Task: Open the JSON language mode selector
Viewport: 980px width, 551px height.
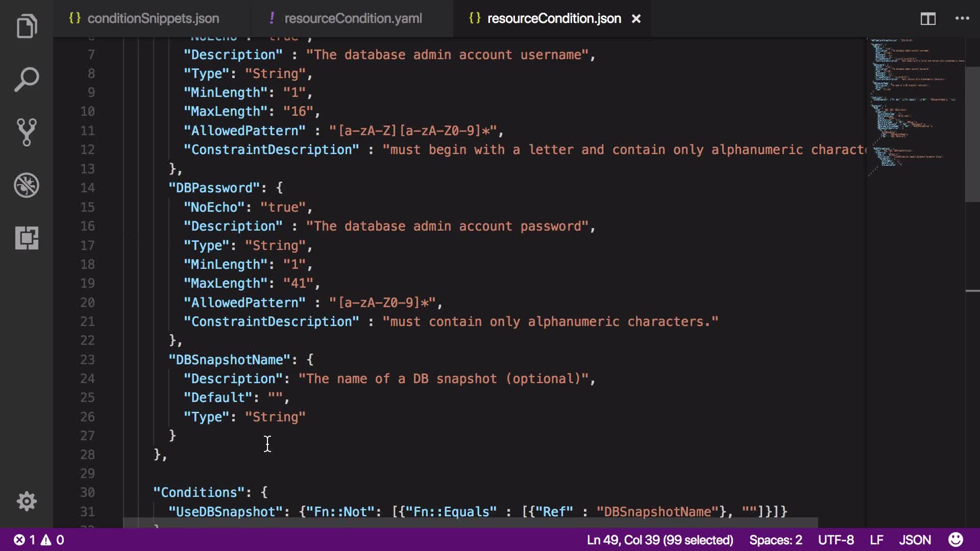Action: [915, 540]
